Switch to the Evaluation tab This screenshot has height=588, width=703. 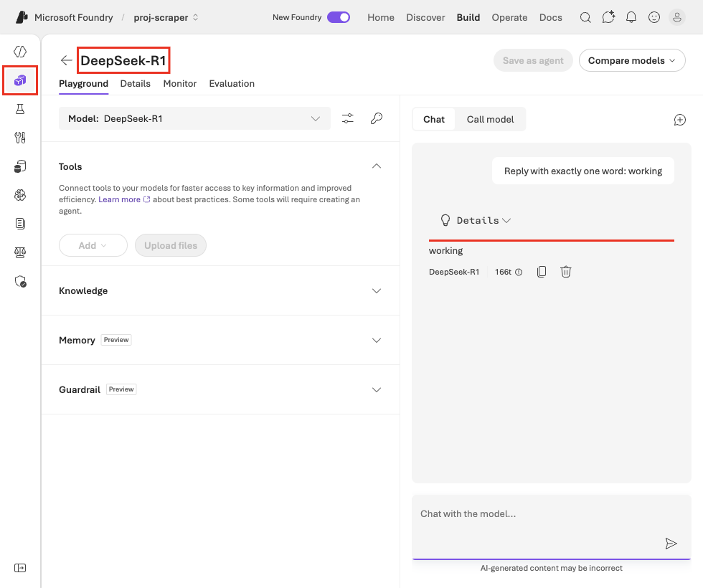click(x=232, y=84)
